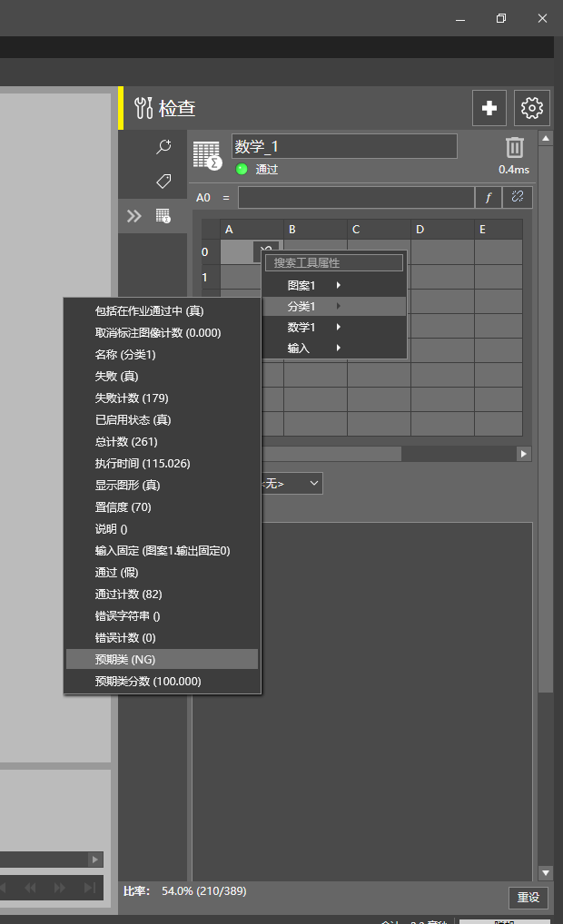Screen dimensions: 563x924
Task: Click column header C
Action: pyautogui.click(x=379, y=230)
